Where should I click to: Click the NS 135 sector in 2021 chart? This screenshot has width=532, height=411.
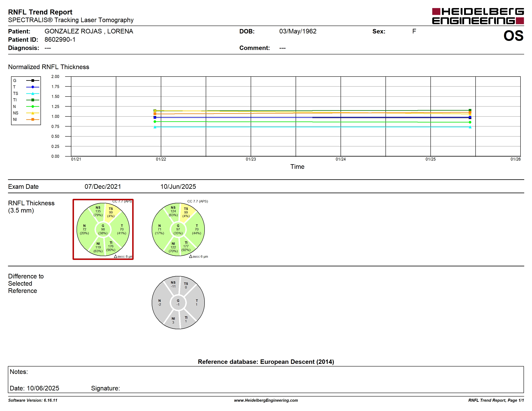coord(98,211)
